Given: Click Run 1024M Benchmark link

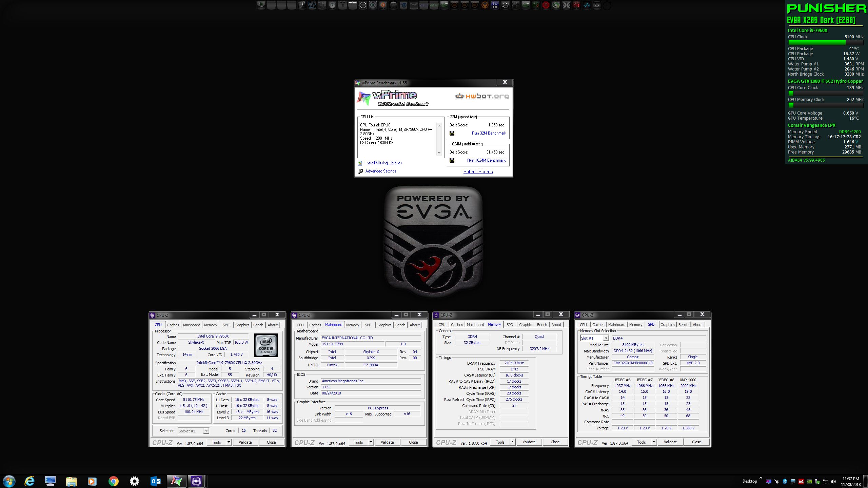Looking at the screenshot, I should coord(486,160).
